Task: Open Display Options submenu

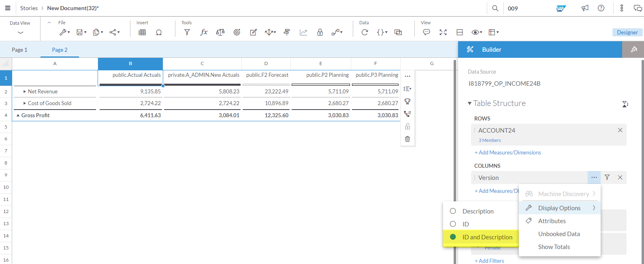Action: 560,208
